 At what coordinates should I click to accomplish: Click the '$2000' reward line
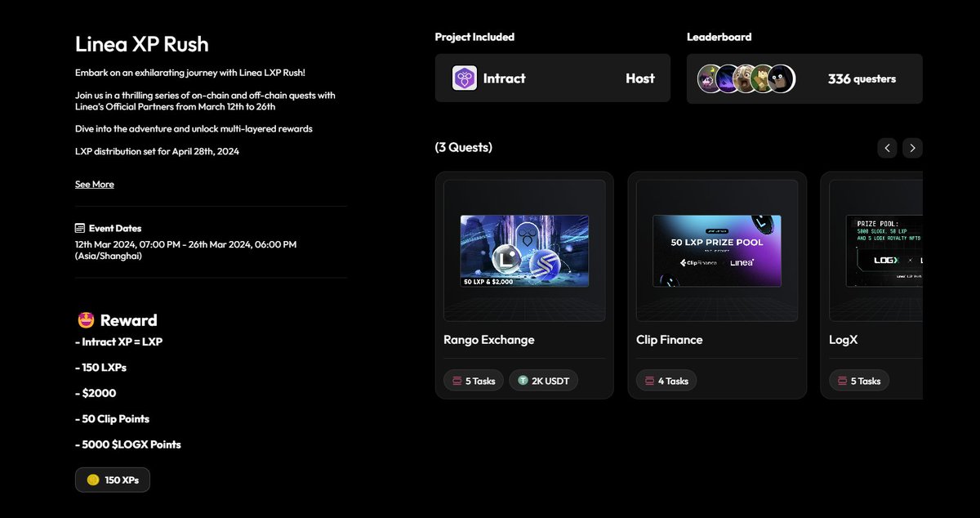coord(94,393)
